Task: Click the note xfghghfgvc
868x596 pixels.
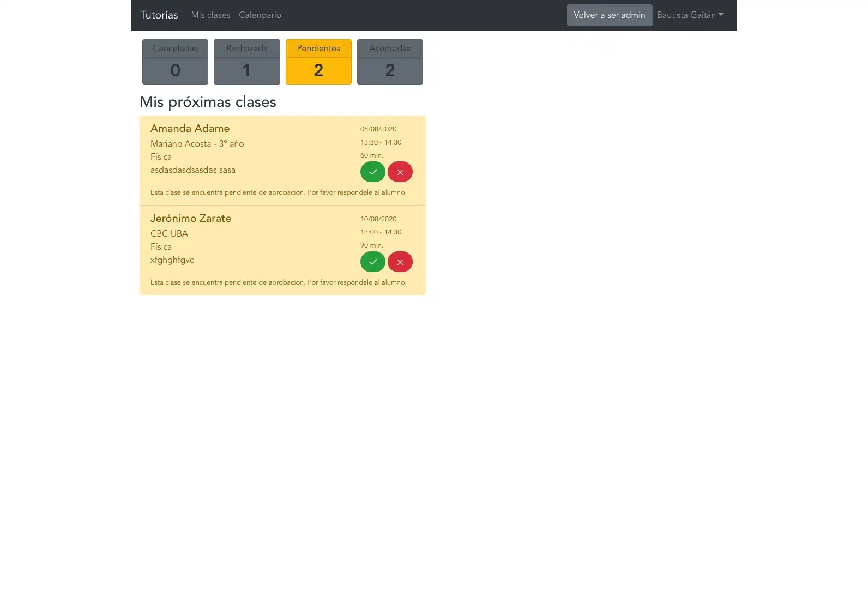Action: 172,260
